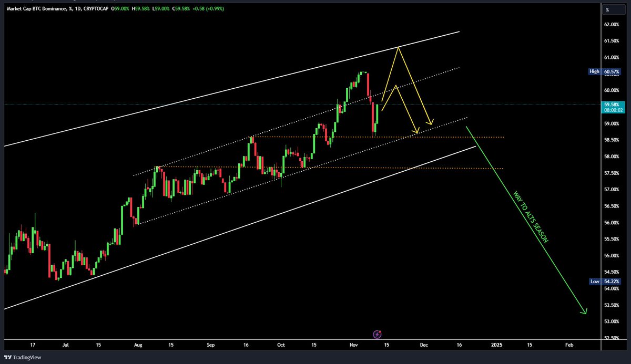
Task: Click the 54.50% price axis label
Action: tap(612, 272)
